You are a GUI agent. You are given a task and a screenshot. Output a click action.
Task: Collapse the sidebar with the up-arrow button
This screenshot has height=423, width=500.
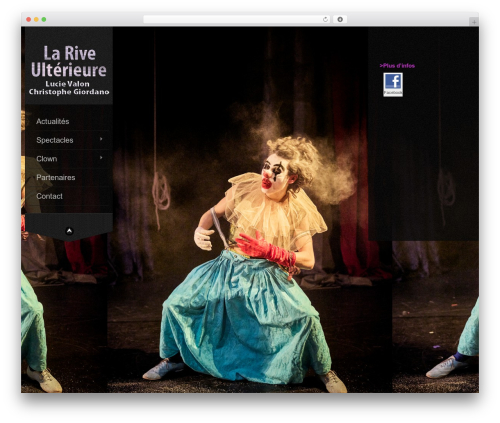click(x=69, y=231)
